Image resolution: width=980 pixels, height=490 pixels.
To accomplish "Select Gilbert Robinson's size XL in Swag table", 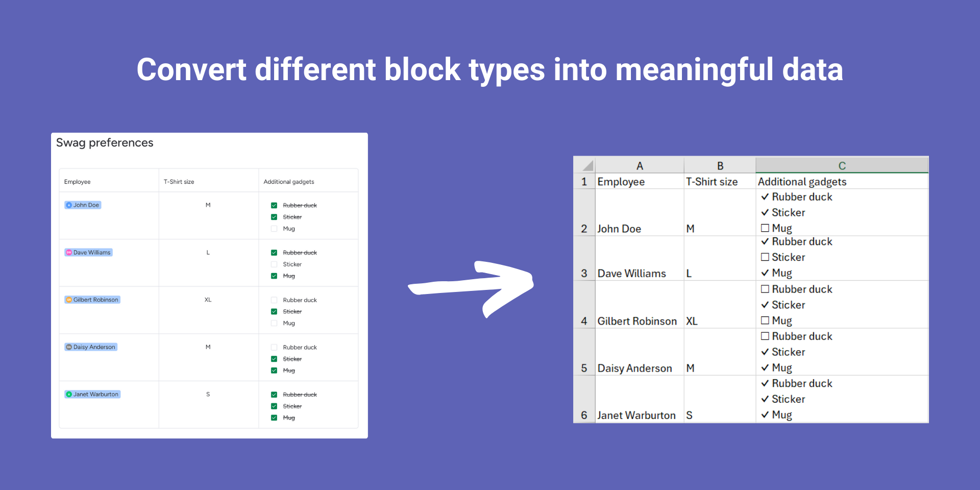I will click(x=208, y=300).
